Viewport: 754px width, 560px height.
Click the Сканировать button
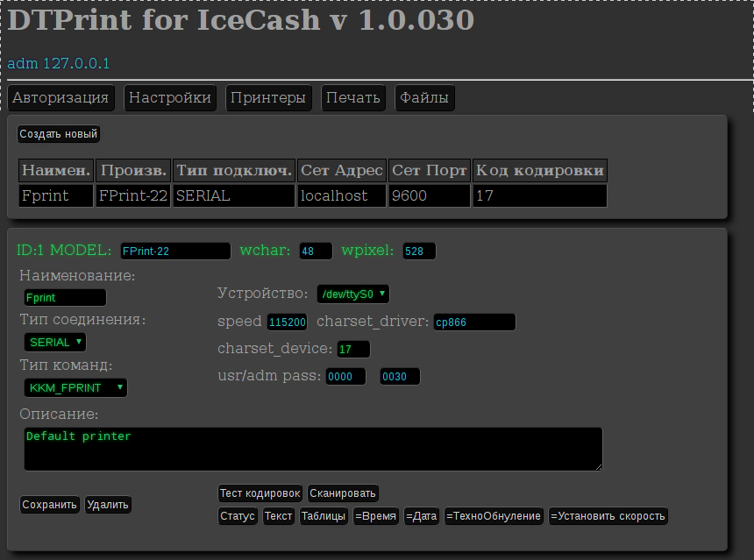(343, 493)
